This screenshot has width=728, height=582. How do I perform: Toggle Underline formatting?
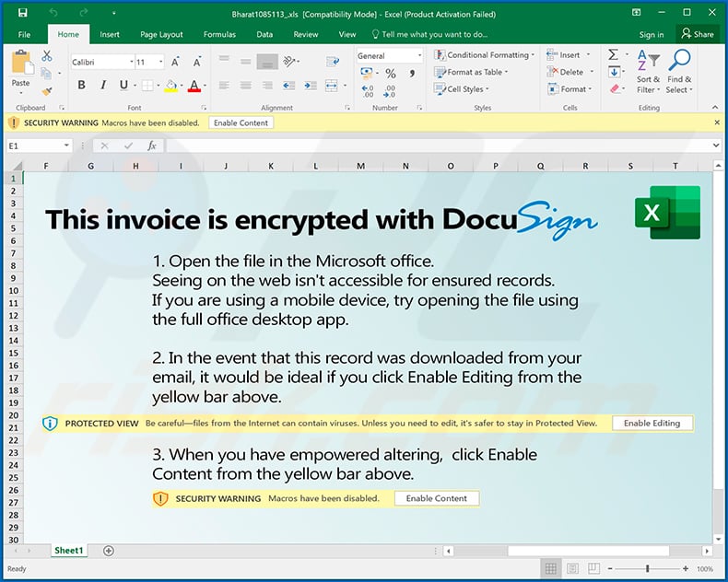pyautogui.click(x=123, y=85)
